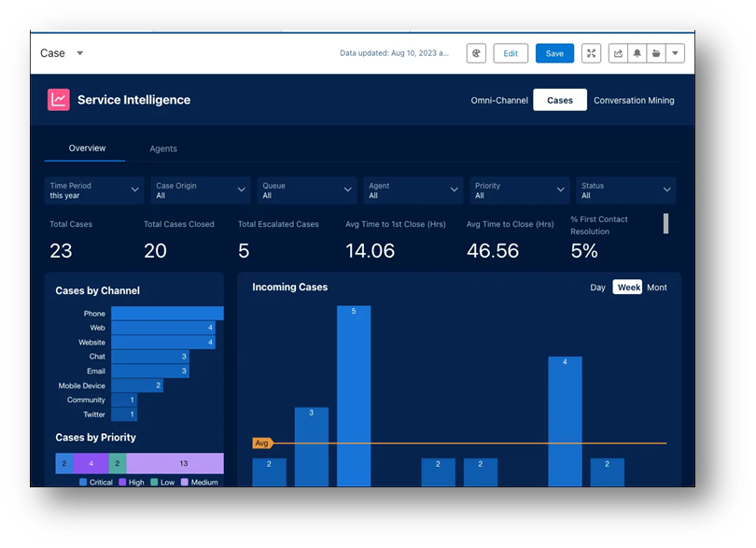Open the Priority filter dropdown
The width and height of the screenshot is (756, 548).
tap(519, 190)
